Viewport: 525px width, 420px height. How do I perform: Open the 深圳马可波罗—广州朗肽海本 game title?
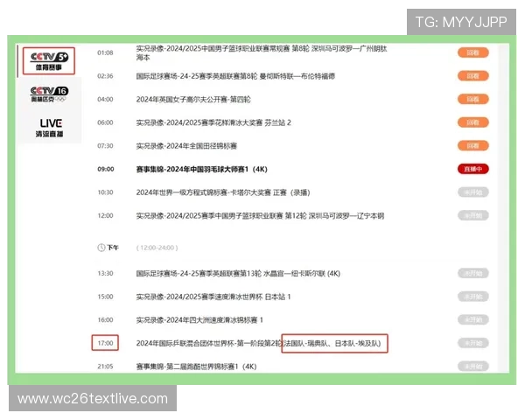(x=262, y=52)
